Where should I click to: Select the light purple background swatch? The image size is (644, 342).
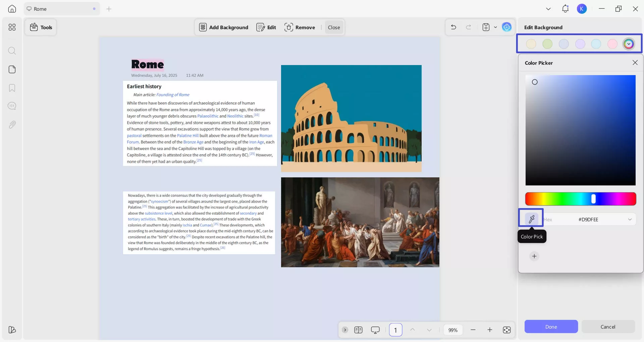point(580,44)
